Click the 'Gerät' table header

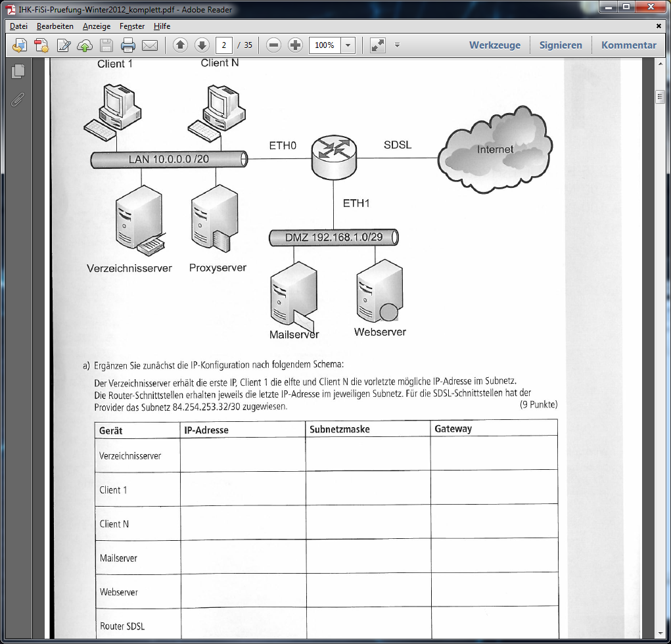tap(111, 431)
